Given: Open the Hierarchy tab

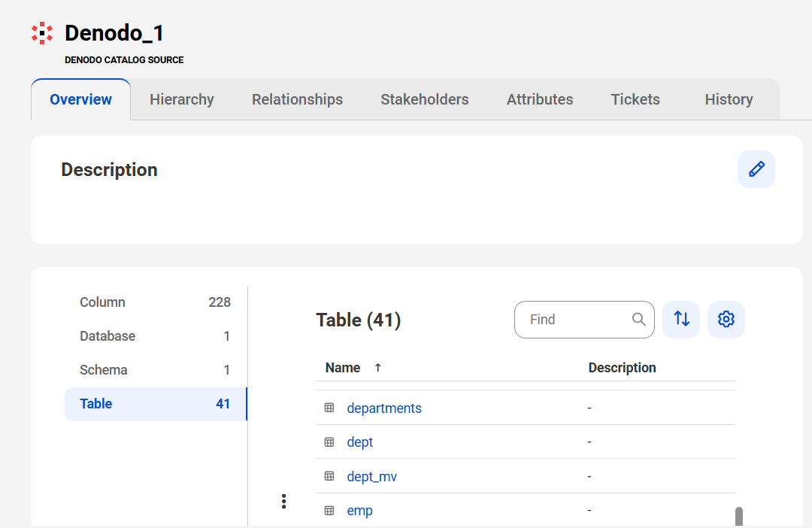Looking at the screenshot, I should point(182,99).
